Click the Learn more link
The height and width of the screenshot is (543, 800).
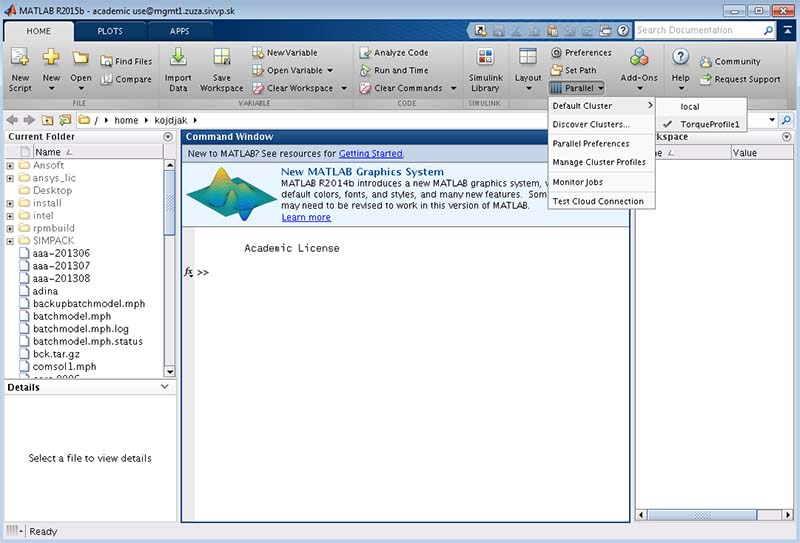click(x=306, y=217)
